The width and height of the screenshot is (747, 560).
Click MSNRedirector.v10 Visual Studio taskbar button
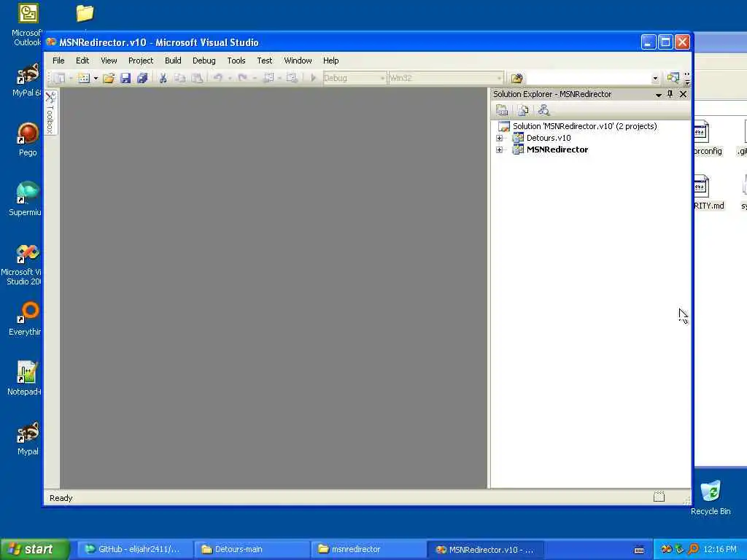point(485,550)
